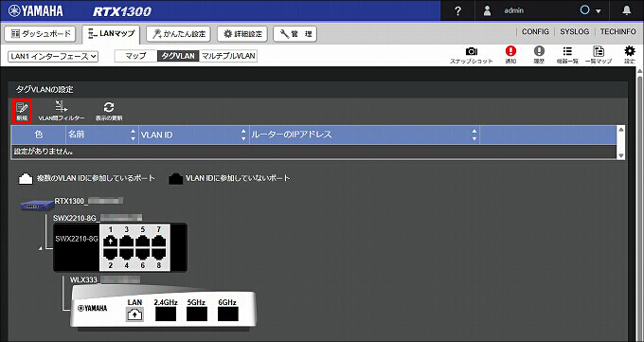The image size is (644, 342).
Task: Click the WLX333_ device name label
Action: point(85,279)
